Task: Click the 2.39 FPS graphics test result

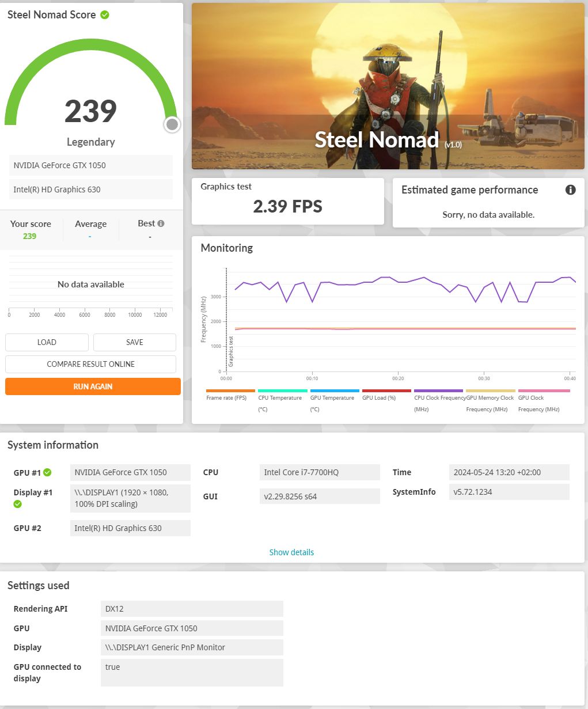Action: pos(287,206)
